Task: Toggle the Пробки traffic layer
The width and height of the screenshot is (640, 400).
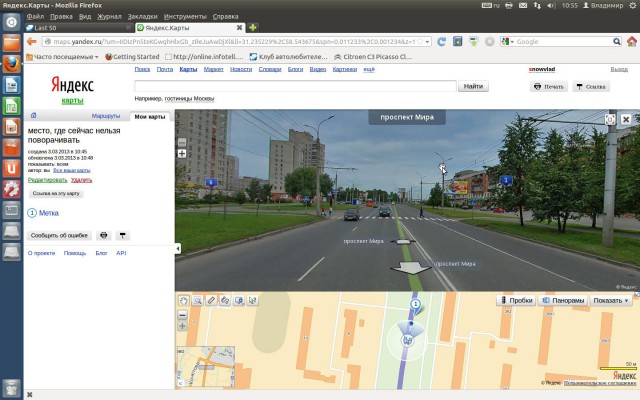Action: [x=516, y=300]
